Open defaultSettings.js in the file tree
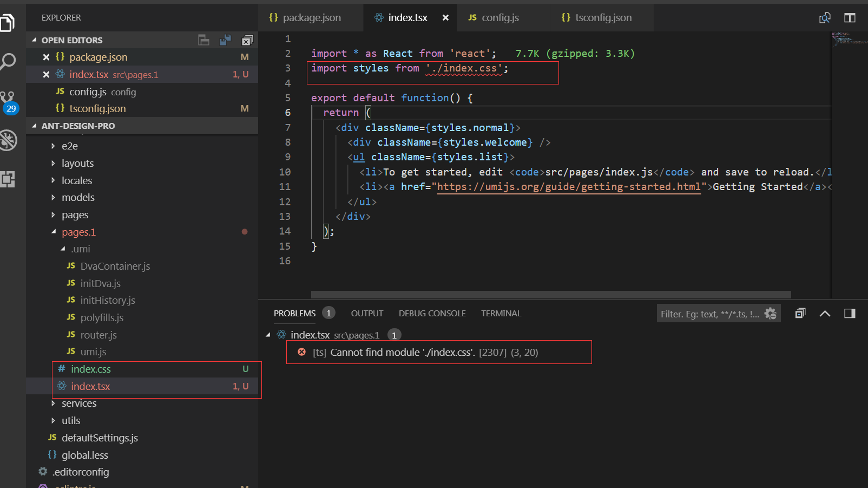The height and width of the screenshot is (488, 868). pos(100,438)
